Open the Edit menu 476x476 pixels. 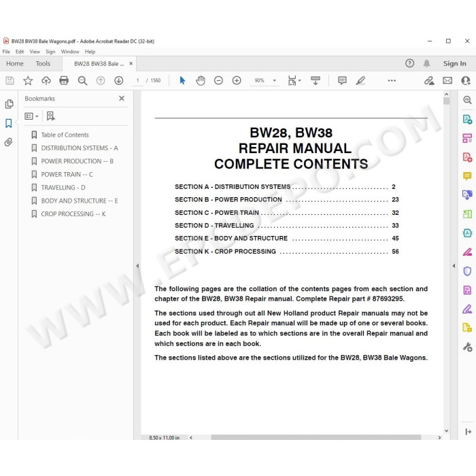[x=20, y=52]
